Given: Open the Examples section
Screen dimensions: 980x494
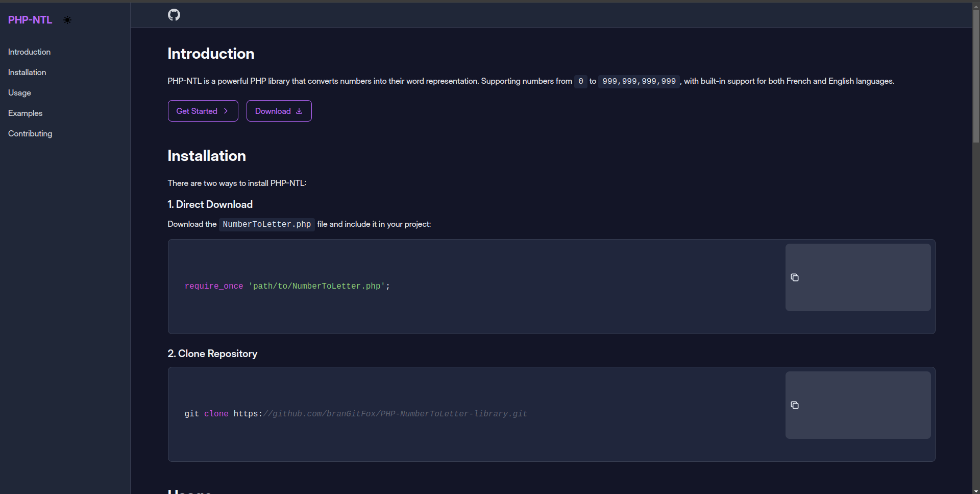Looking at the screenshot, I should [x=25, y=113].
